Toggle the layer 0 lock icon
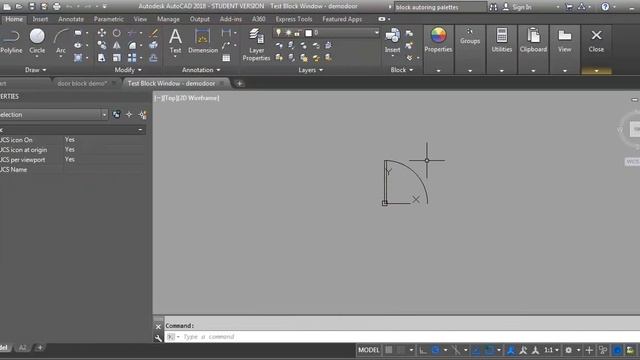The width and height of the screenshot is (640, 360). click(297, 33)
